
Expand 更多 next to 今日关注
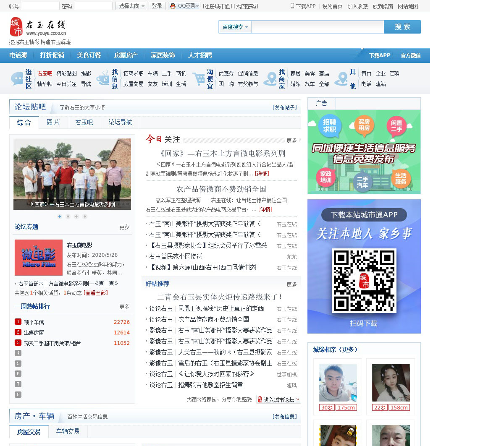(291, 141)
